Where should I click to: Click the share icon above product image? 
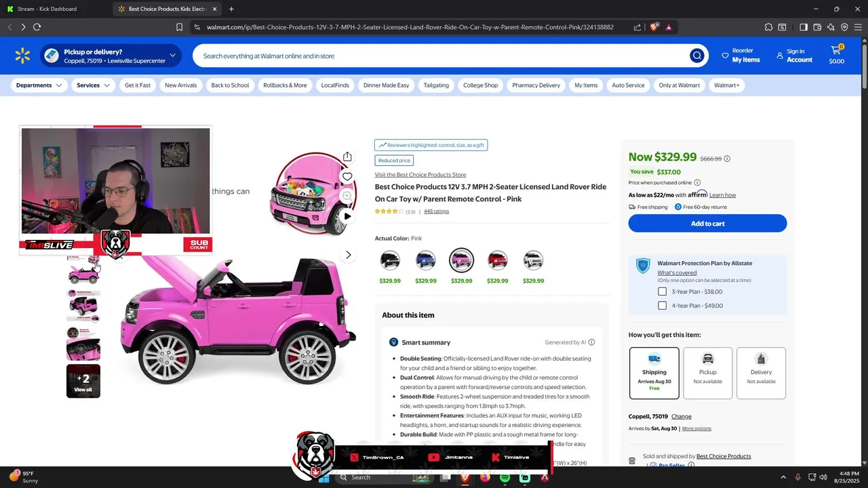click(x=347, y=157)
